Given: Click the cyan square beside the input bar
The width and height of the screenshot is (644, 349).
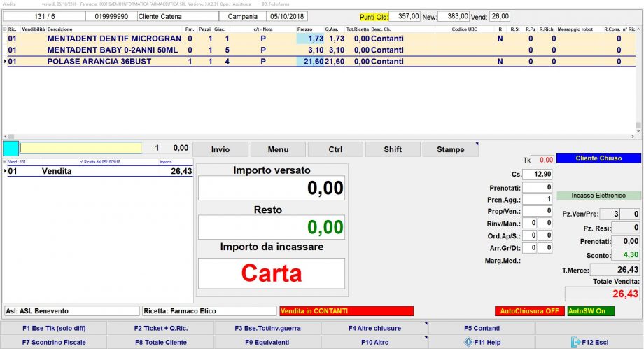Looking at the screenshot, I should 11,149.
